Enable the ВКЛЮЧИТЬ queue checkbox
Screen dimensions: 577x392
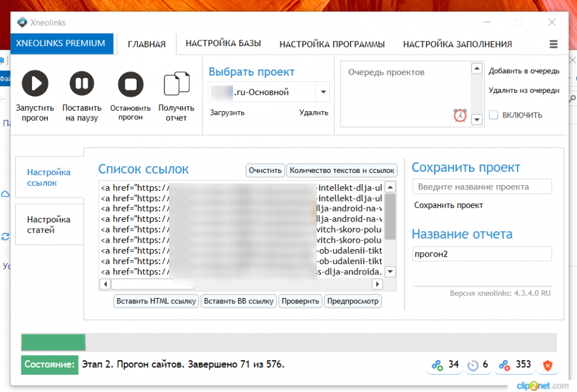tap(493, 115)
